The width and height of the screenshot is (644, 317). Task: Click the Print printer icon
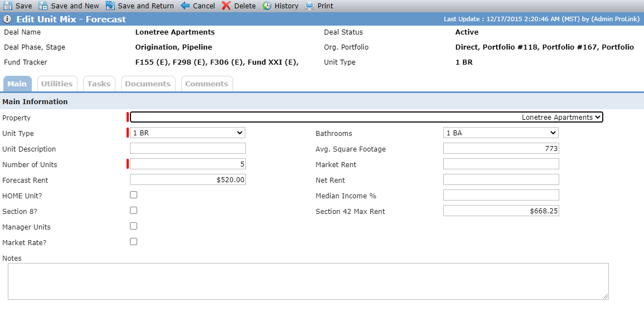[309, 6]
